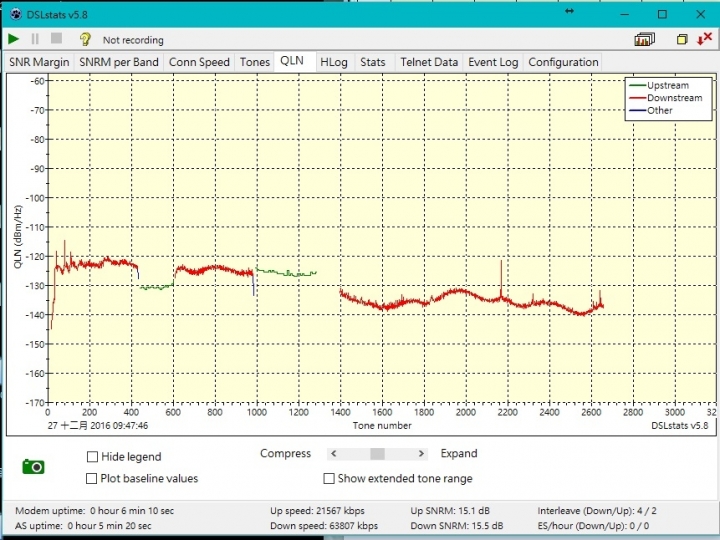This screenshot has height=540, width=720.
Task: Click the Tone number axis label
Action: tap(382, 426)
